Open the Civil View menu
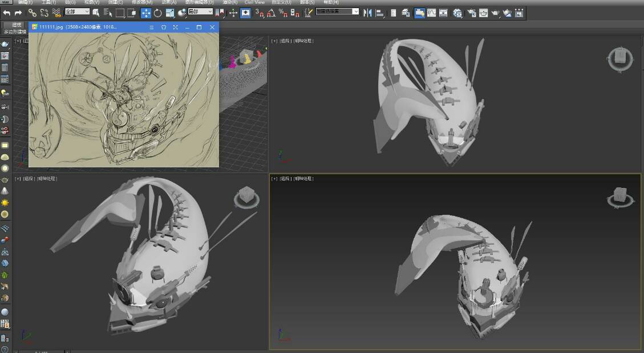The width and height of the screenshot is (644, 353). (x=254, y=2)
